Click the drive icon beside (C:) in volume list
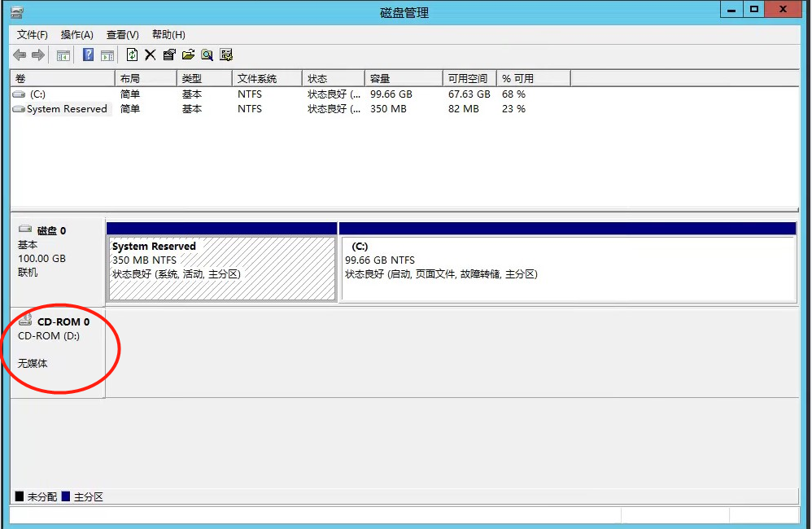The image size is (812, 529). (20, 94)
